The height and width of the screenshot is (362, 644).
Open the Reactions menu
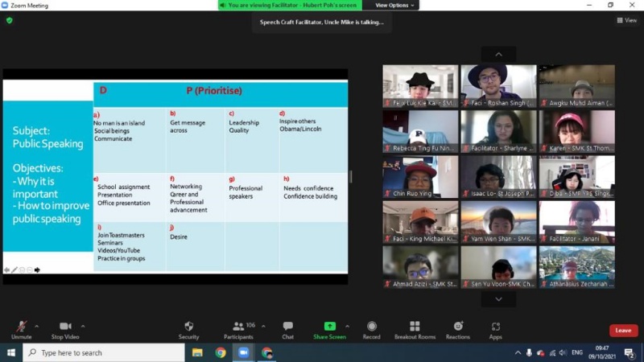click(x=458, y=330)
